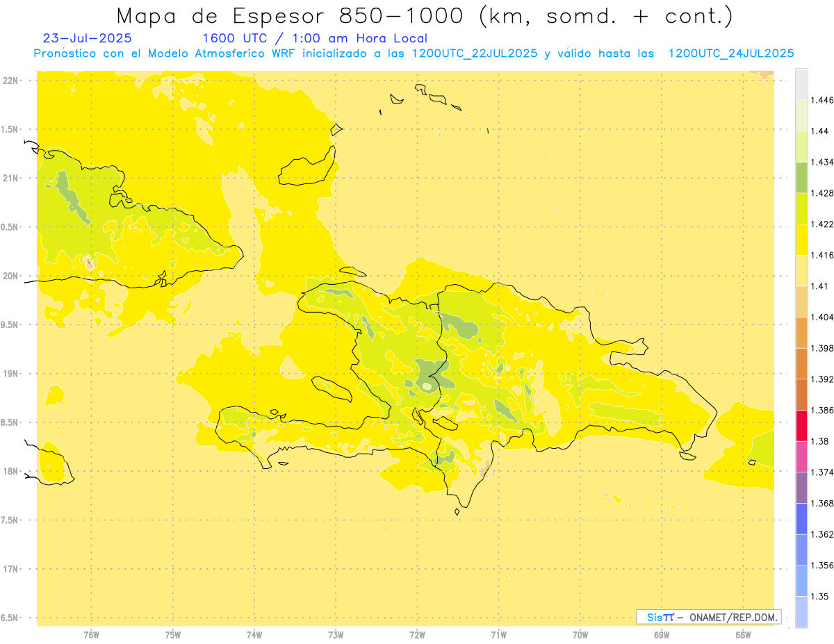Select the 20N latitude axis label
Viewport: 834px width, 644px height.
tap(11, 276)
